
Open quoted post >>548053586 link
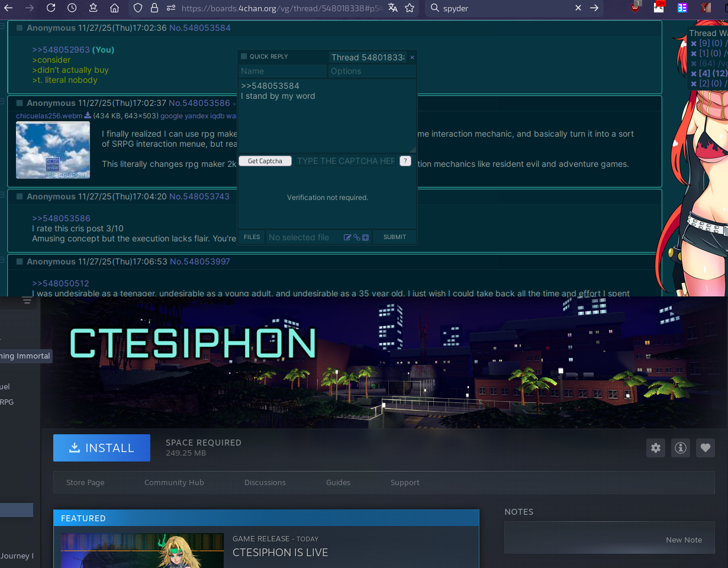click(61, 218)
